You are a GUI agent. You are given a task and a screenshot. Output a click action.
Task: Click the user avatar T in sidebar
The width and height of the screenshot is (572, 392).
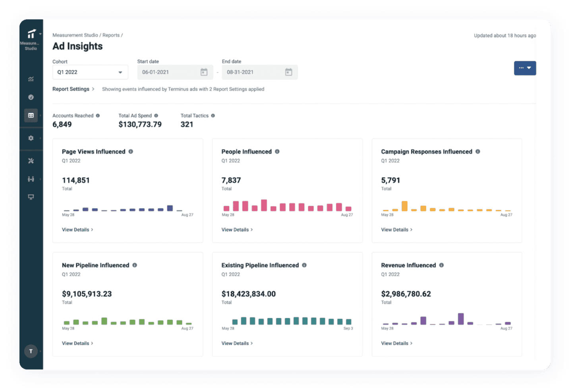(31, 351)
